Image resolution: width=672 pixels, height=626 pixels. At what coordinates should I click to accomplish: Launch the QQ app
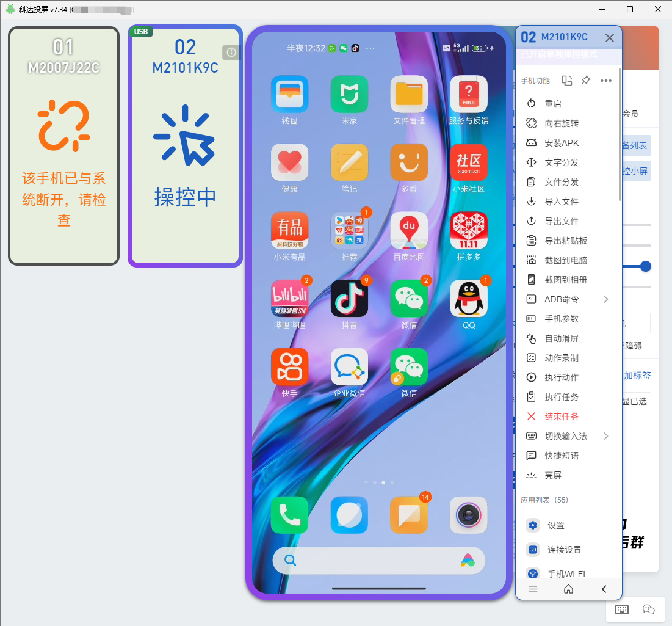coord(468,299)
